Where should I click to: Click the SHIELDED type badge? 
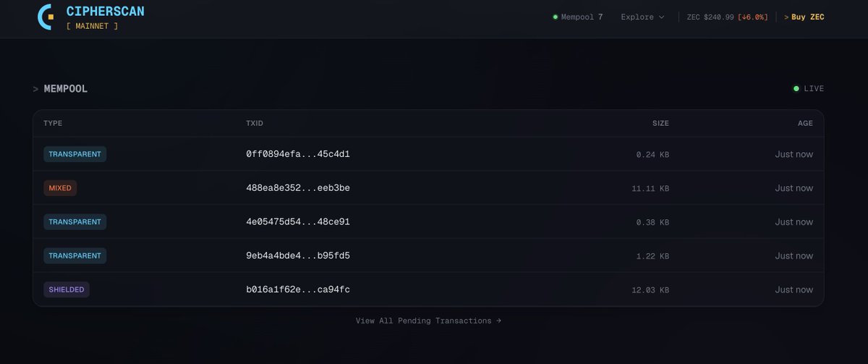click(x=67, y=289)
